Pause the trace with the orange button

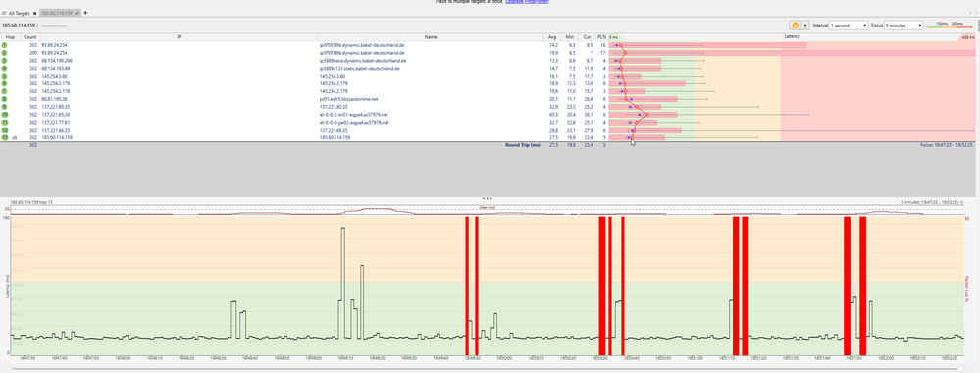(x=795, y=26)
